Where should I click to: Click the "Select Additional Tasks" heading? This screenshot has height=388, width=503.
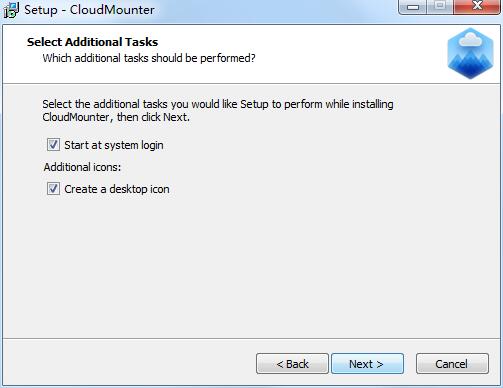[x=92, y=42]
